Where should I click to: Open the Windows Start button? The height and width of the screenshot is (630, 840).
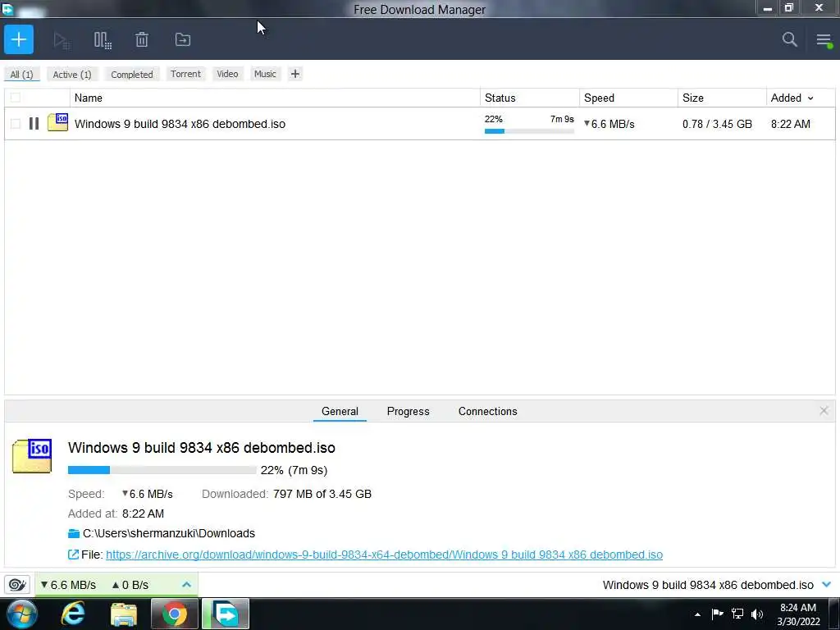[22, 614]
